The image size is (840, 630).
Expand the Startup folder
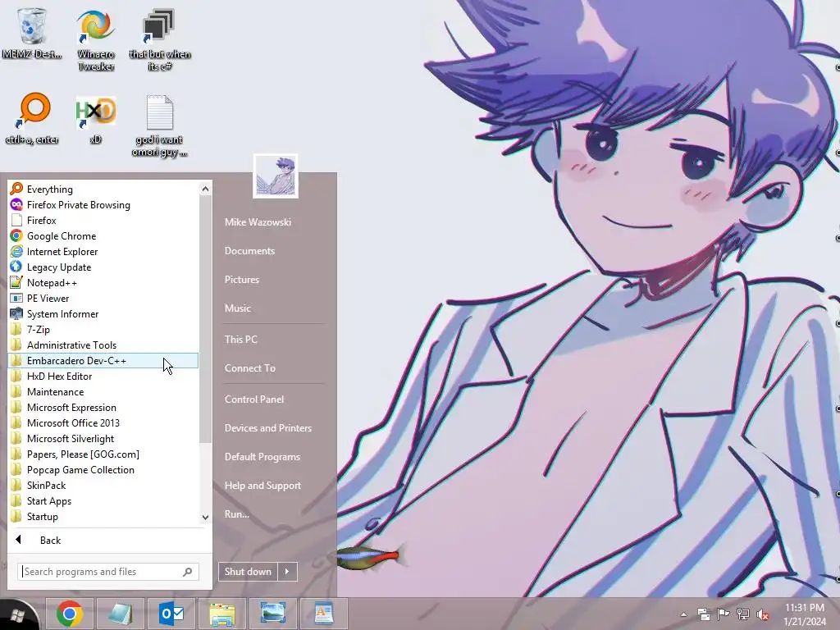click(x=103, y=516)
